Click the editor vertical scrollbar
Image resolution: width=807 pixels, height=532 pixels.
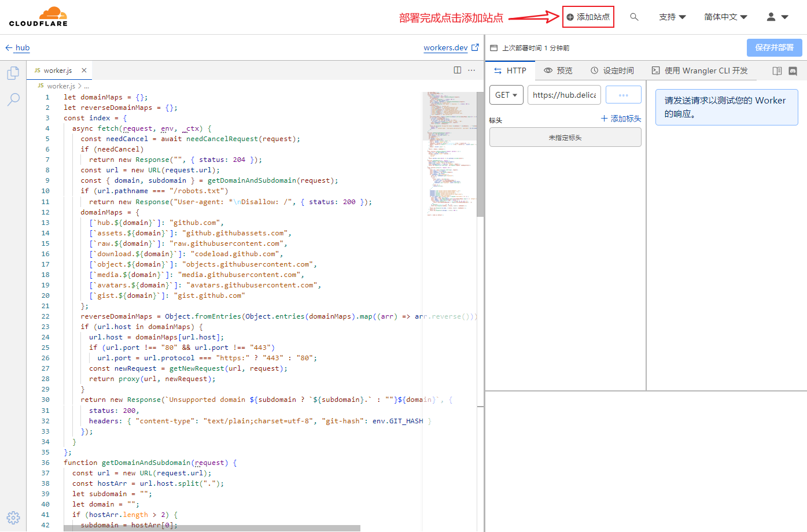pyautogui.click(x=480, y=154)
